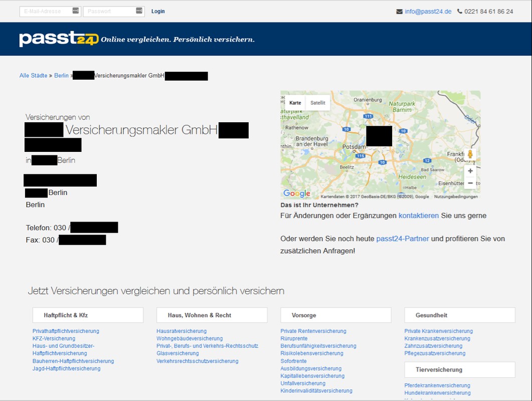Open Privathaftpflichtversicherung comparison link
The image size is (532, 401).
(x=66, y=331)
